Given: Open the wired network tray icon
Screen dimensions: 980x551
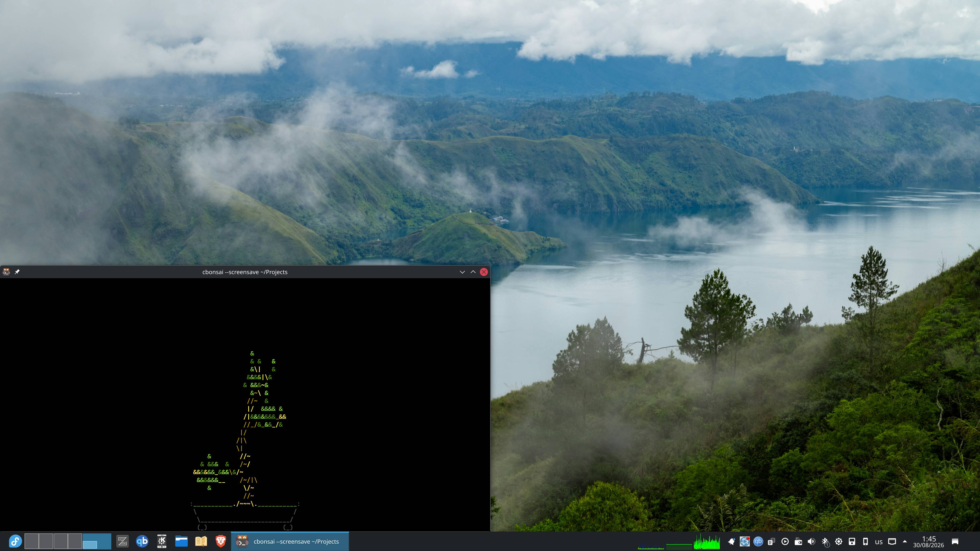Looking at the screenshot, I should [x=892, y=542].
